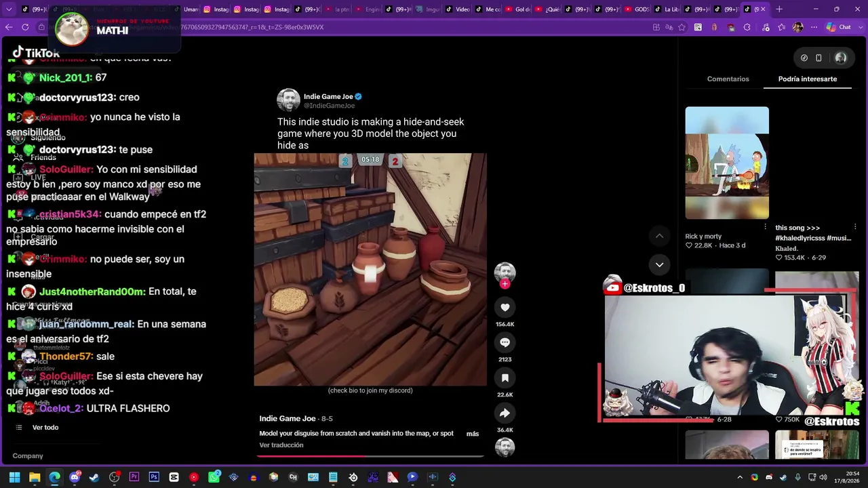This screenshot has width=868, height=488.
Task: Open the TikTok profile avatar menu
Action: point(841,58)
